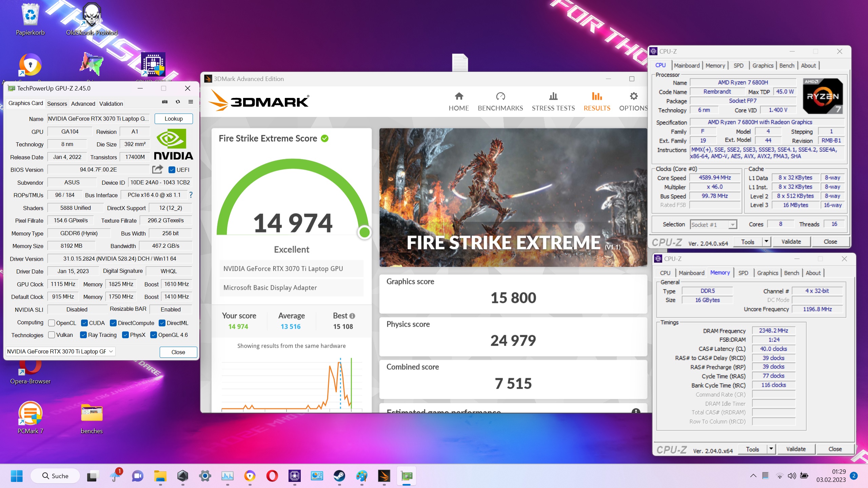The width and height of the screenshot is (868, 488).
Task: Click the Driver Version field in GPU-Z
Action: click(x=120, y=259)
